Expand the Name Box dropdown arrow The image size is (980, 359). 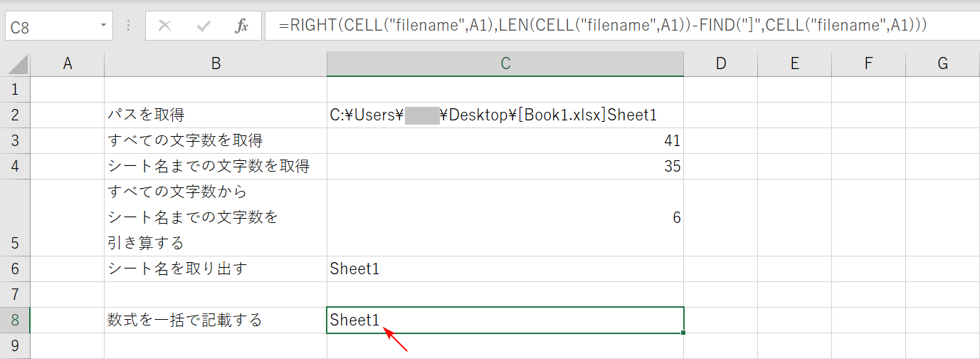coord(104,27)
